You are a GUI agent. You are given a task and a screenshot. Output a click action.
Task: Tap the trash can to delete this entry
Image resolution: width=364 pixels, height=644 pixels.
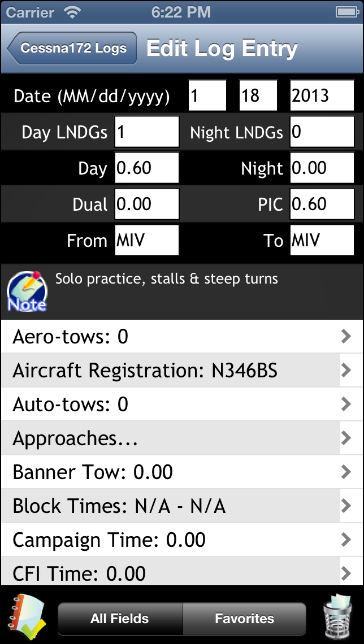(343, 617)
